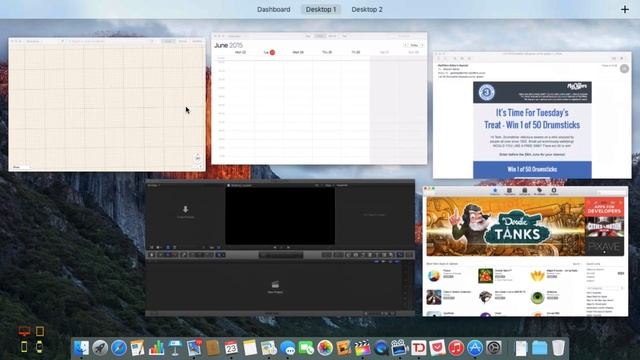Viewport: 640px width, 360px height.
Task: Open QuickTime Player Q icon in Dock
Action: point(381,348)
